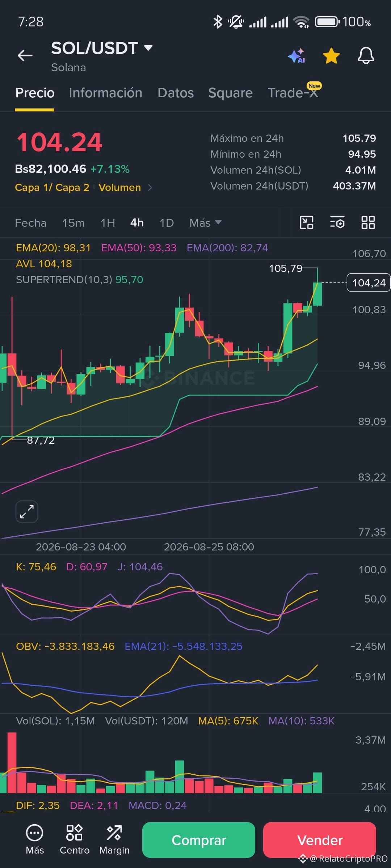Tap the green Comprar button

click(199, 840)
